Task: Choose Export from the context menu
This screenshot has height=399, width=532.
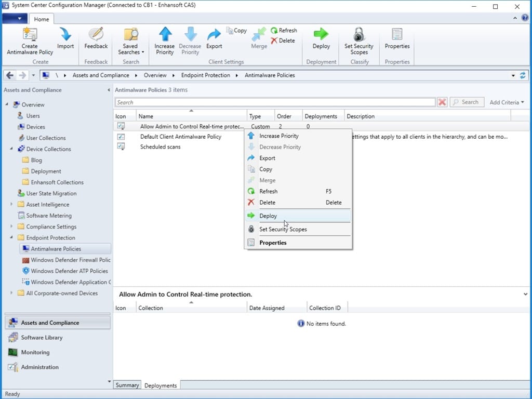Action: pos(298,158)
